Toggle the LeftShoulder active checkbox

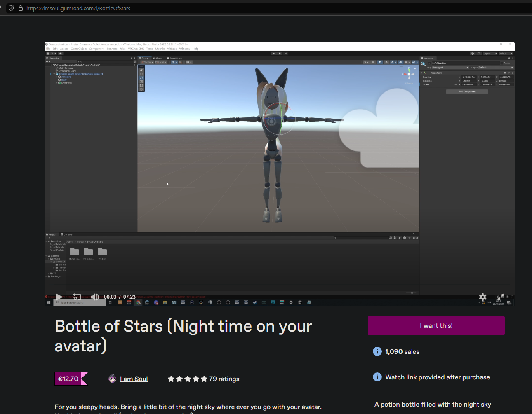429,63
